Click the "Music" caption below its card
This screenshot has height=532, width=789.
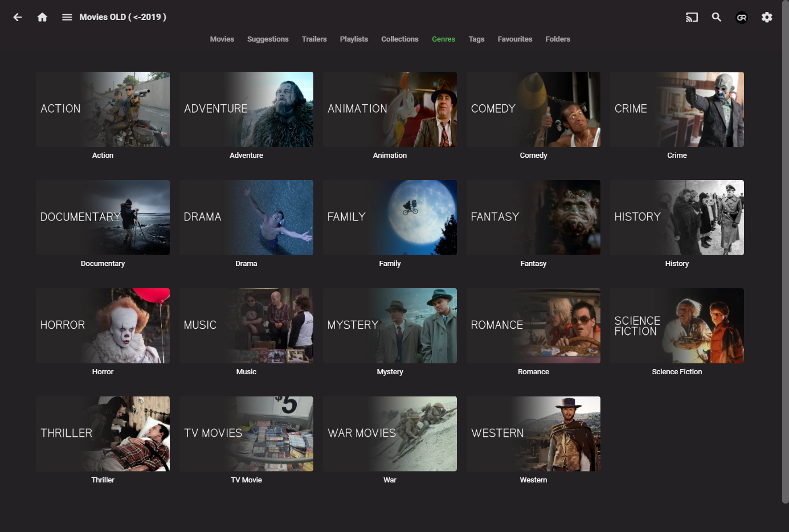pos(246,372)
